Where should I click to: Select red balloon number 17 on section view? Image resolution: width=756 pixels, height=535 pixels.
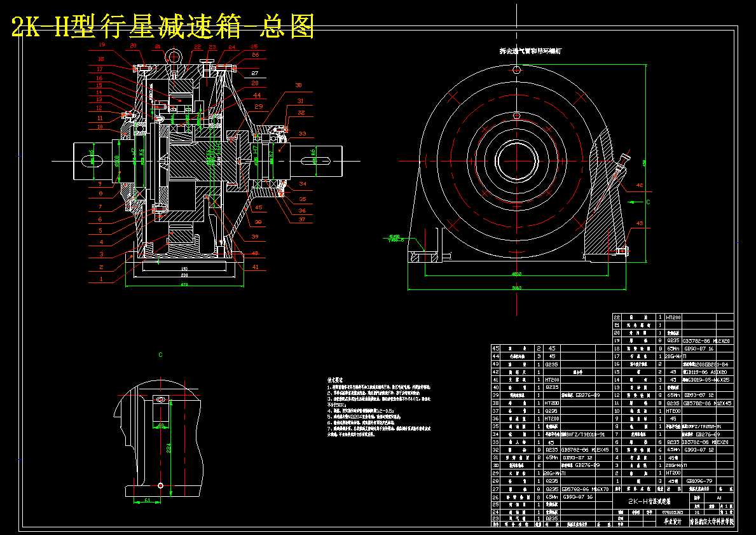pyautogui.click(x=100, y=69)
